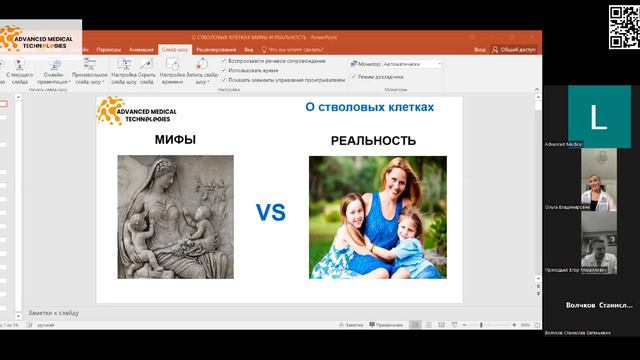Click fit slide to window icon
The height and width of the screenshot is (360, 640).
538,325
